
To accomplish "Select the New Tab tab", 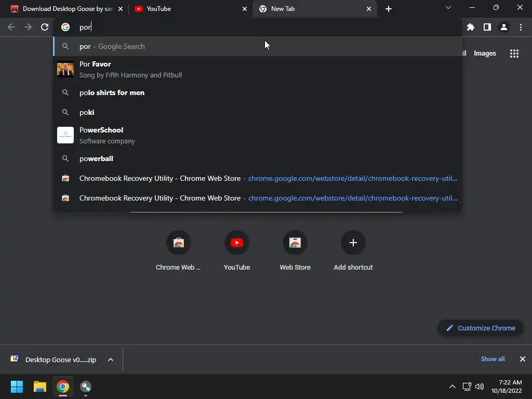I will pyautogui.click(x=314, y=9).
